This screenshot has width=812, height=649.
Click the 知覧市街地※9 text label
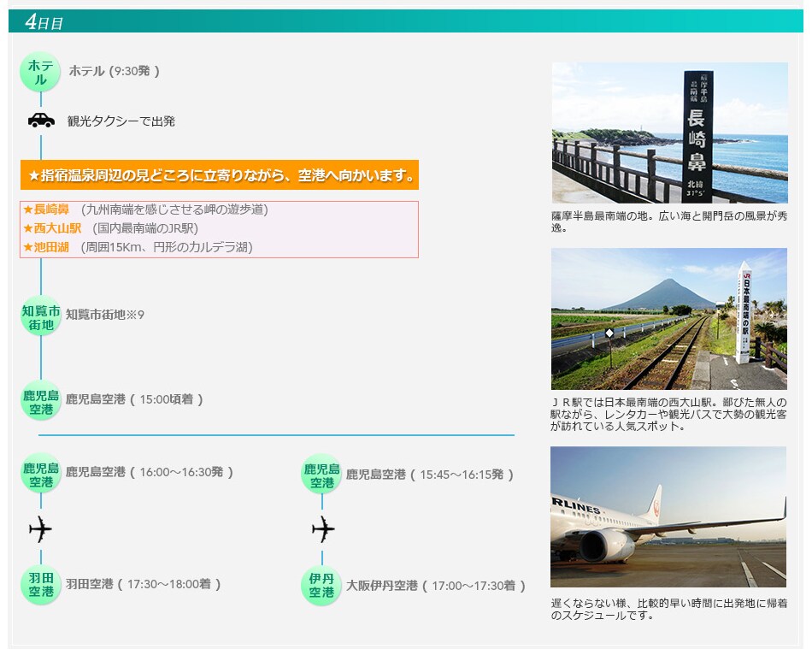tap(105, 315)
